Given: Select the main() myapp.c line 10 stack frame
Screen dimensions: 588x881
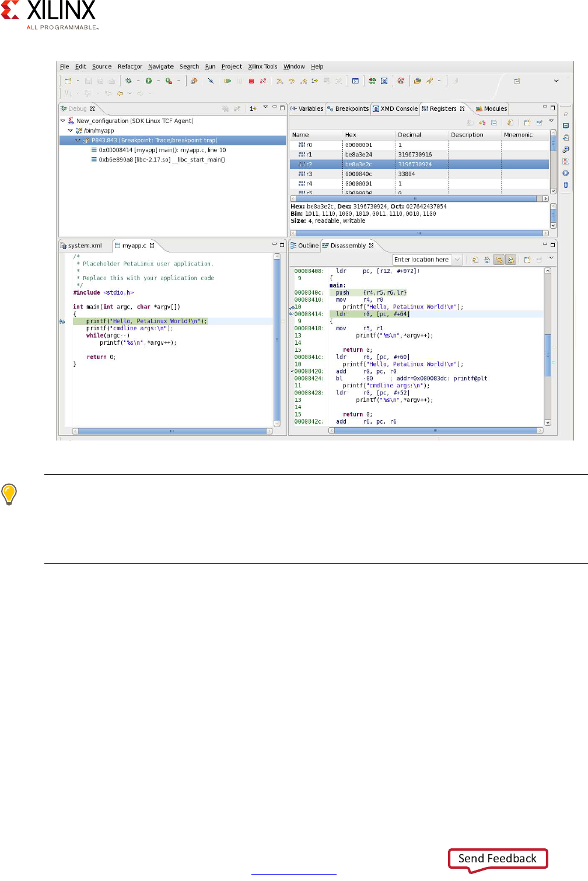Looking at the screenshot, I should (x=158, y=150).
